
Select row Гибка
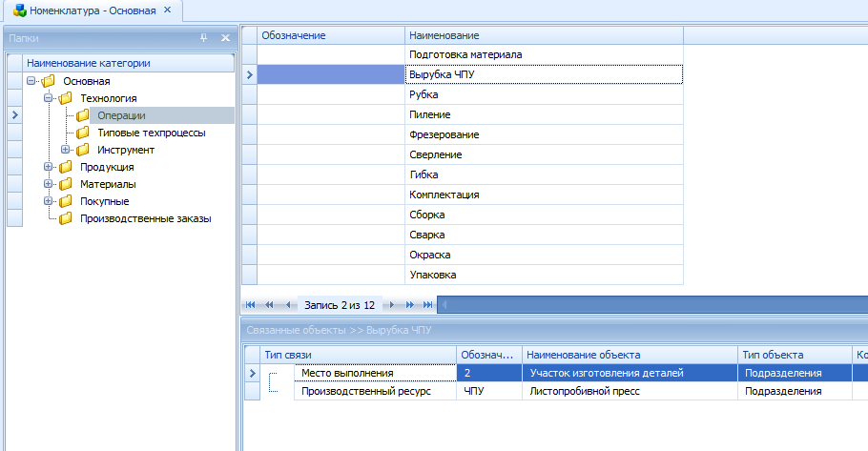(470, 174)
